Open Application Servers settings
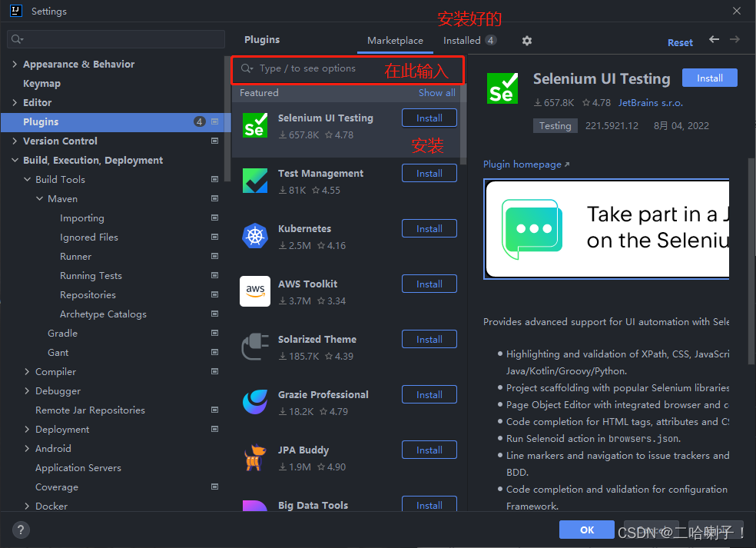This screenshot has width=756, height=548. point(78,468)
